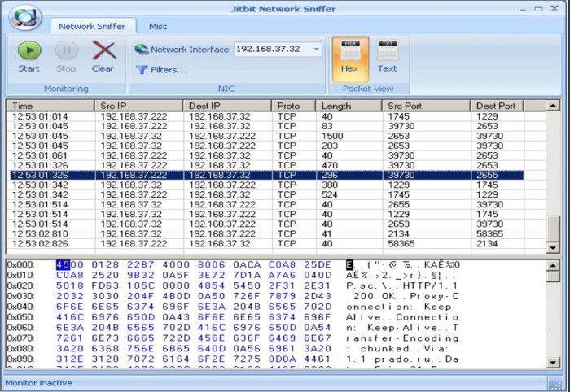Switch to the Misc tab

coord(158,27)
